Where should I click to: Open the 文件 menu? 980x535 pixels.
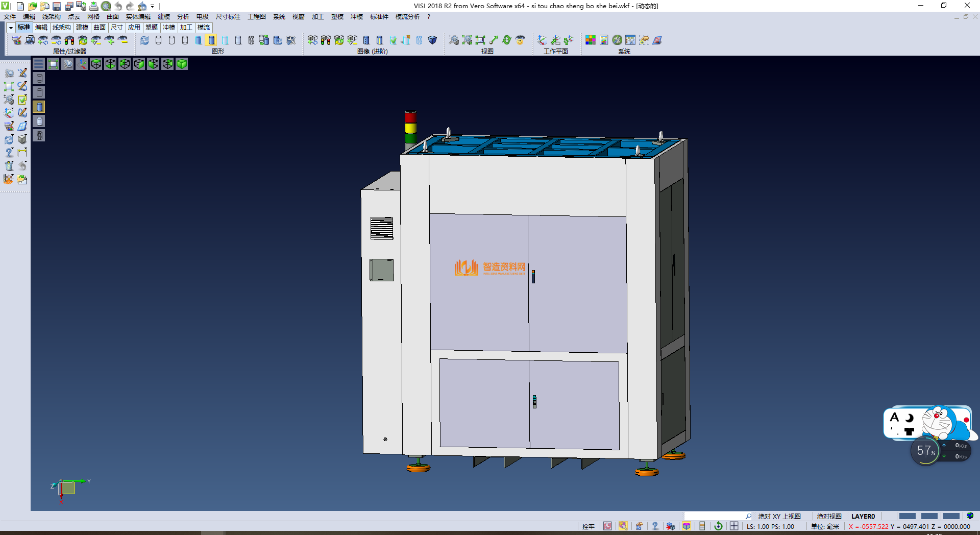point(10,17)
